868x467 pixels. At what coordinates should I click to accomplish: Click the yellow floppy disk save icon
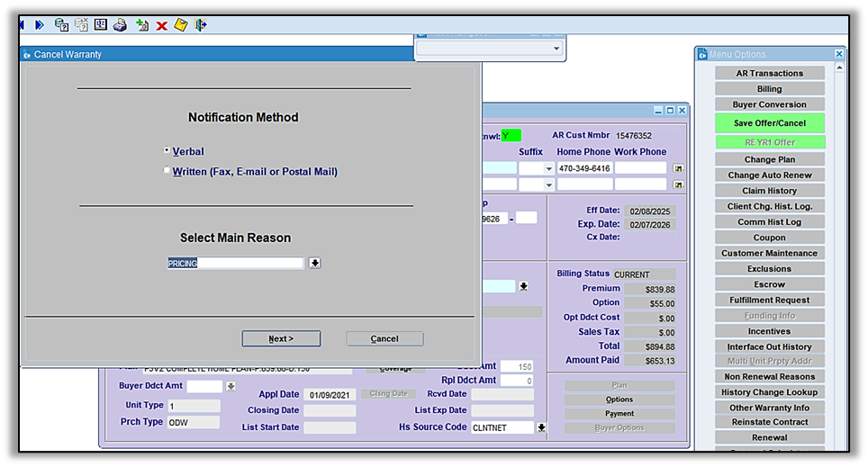pyautogui.click(x=181, y=25)
